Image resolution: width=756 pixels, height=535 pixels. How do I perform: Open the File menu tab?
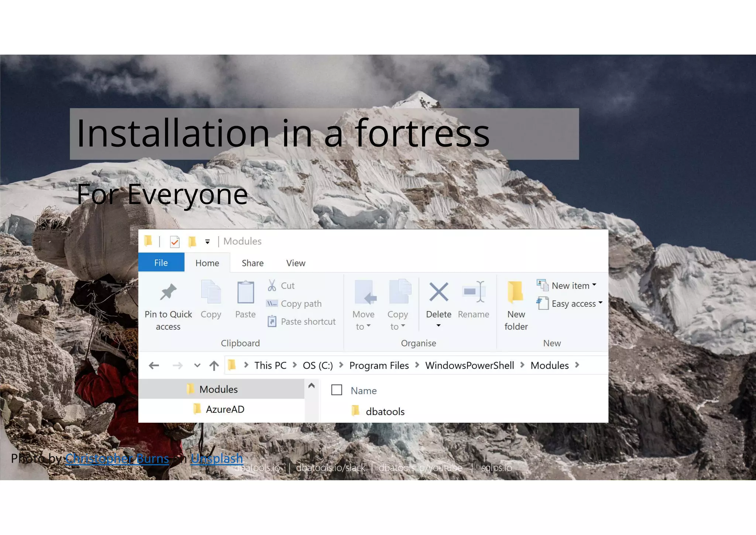point(161,263)
